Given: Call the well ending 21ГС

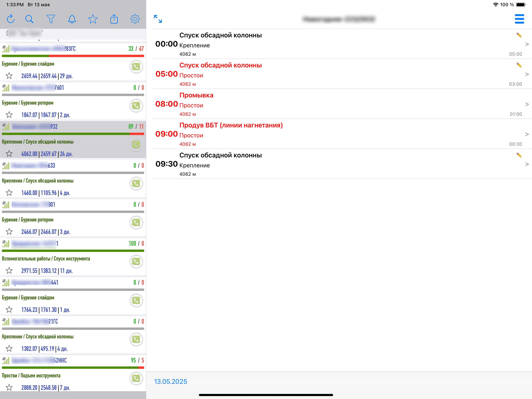Looking at the screenshot, I should point(136,340).
